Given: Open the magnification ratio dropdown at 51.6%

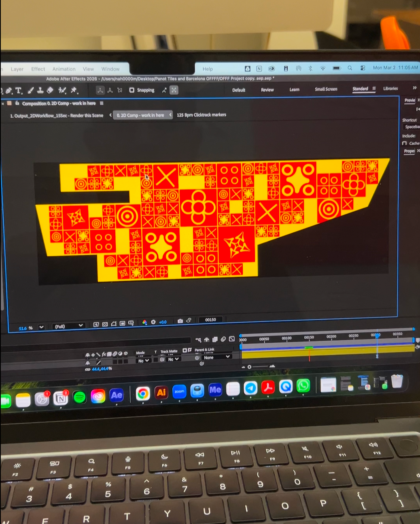Looking at the screenshot, I should click(41, 327).
